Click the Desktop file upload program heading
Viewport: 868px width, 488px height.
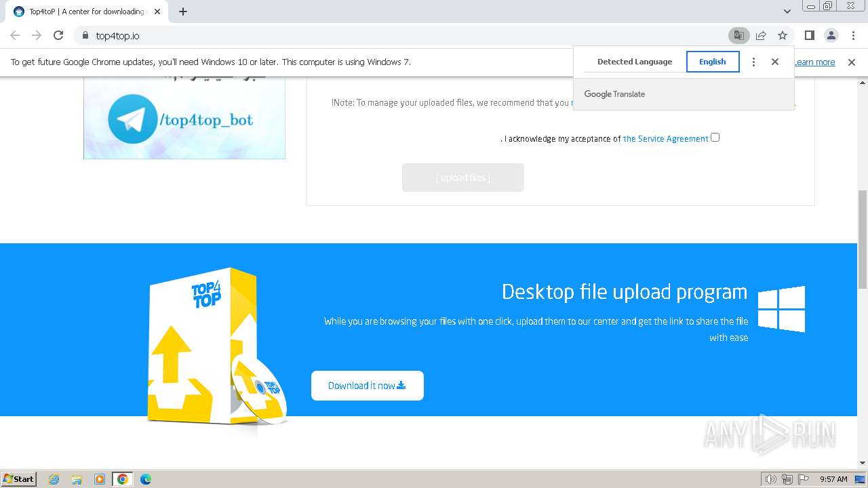[x=625, y=291]
